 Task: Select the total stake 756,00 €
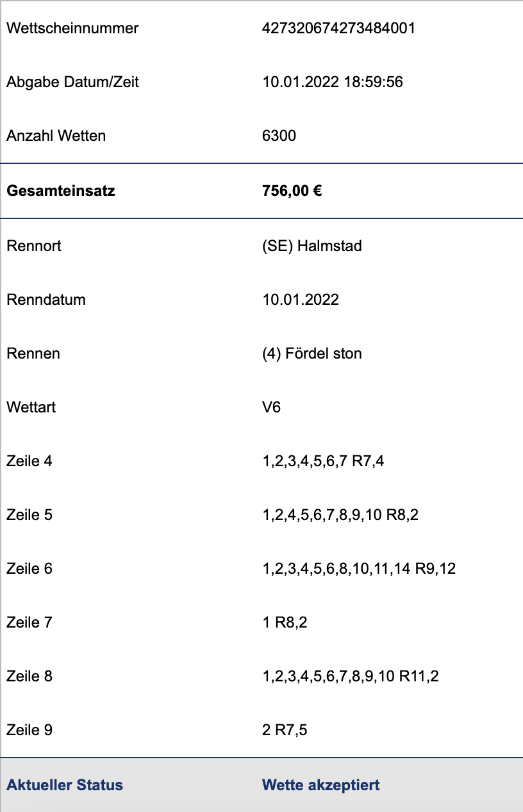point(292,191)
